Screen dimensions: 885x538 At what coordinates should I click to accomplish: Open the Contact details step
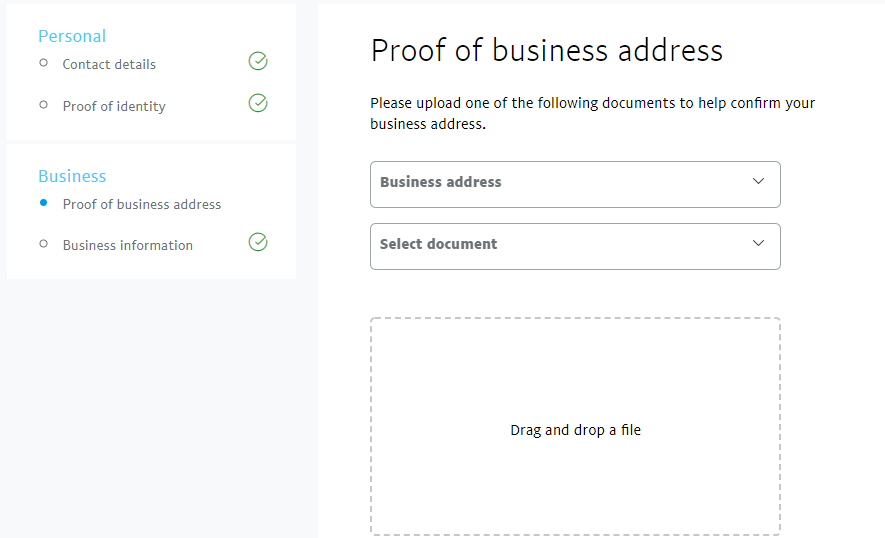pos(109,64)
